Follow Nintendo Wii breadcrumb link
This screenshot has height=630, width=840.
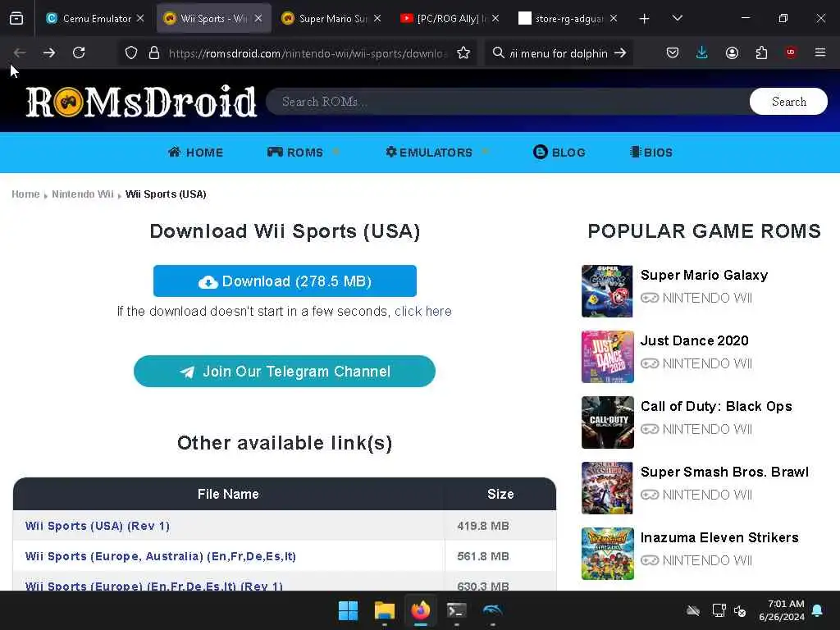point(83,194)
